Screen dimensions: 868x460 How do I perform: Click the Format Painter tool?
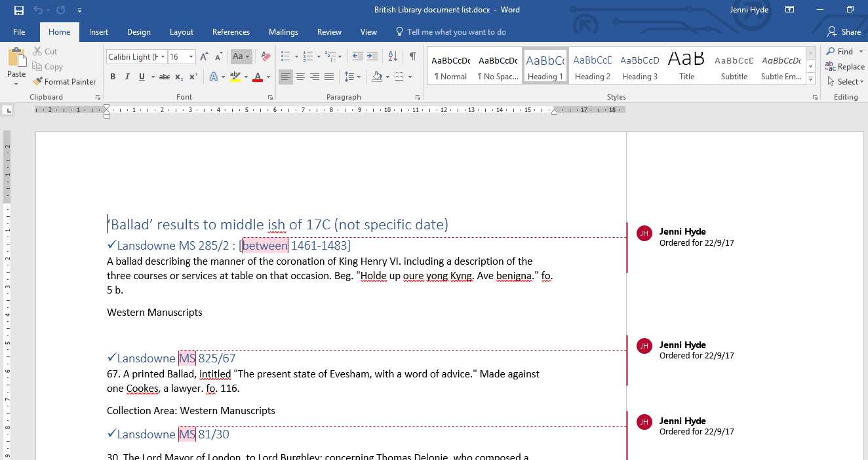point(64,82)
